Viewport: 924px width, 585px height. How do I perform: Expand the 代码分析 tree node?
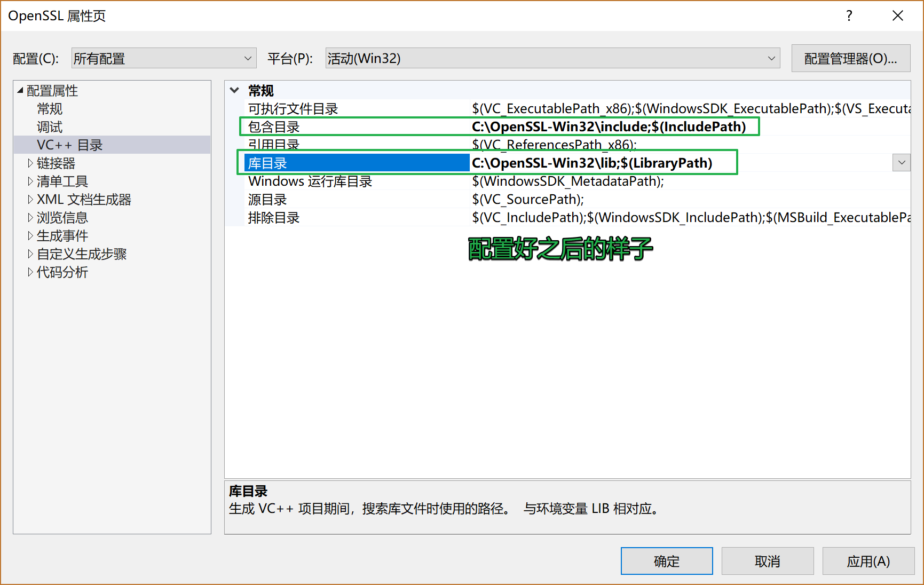30,272
